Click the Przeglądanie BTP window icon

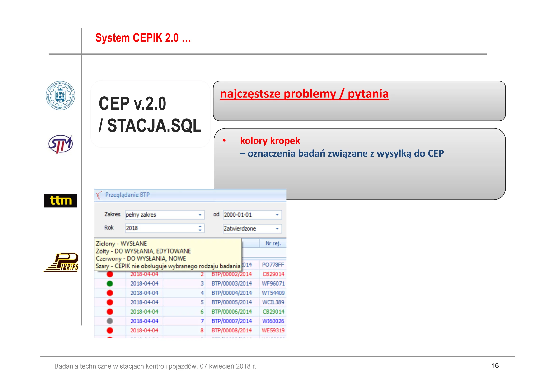[99, 195]
